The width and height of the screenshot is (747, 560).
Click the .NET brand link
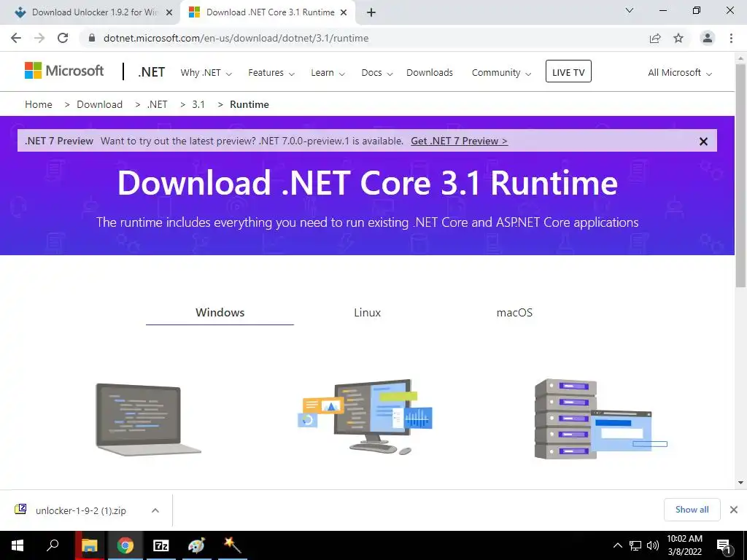[152, 72]
